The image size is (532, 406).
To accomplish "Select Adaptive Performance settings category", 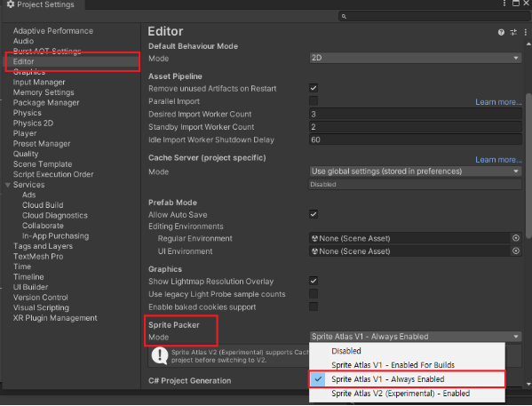I will click(53, 31).
